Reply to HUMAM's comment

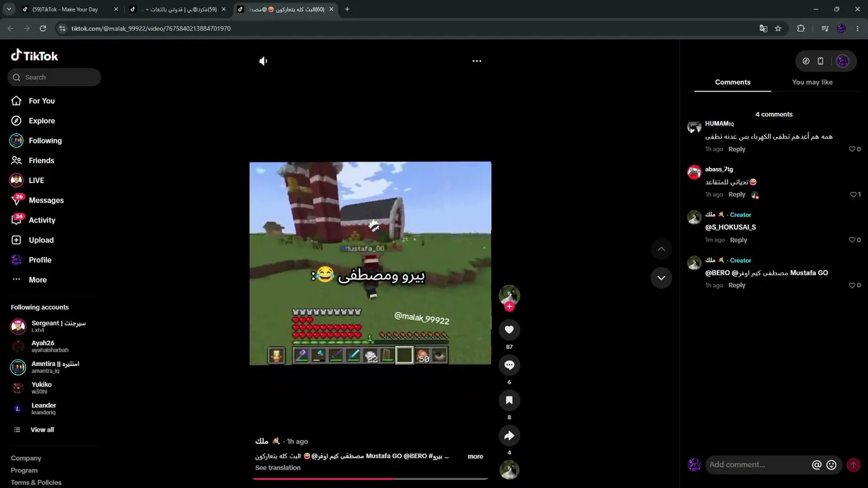coord(736,149)
